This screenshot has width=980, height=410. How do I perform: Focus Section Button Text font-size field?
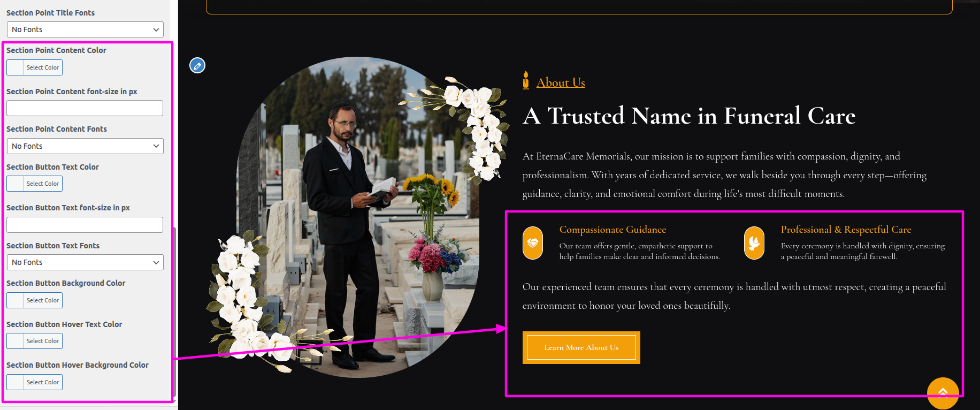coord(85,225)
